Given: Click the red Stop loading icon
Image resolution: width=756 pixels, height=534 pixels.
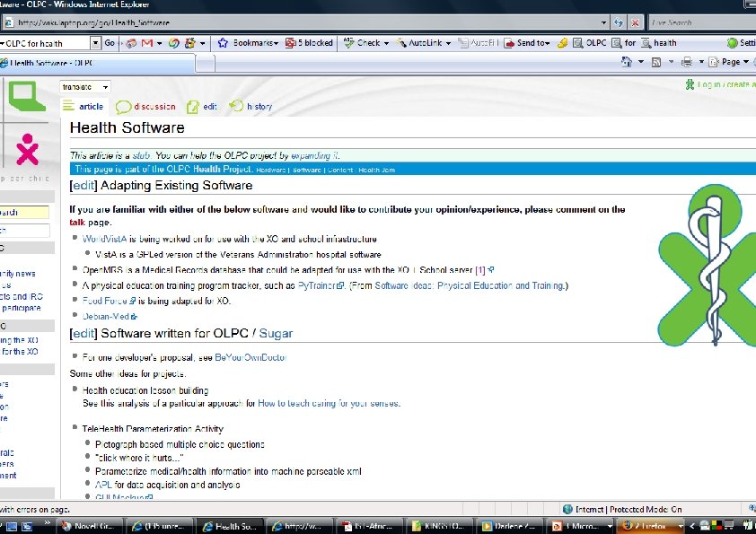Looking at the screenshot, I should (635, 22).
